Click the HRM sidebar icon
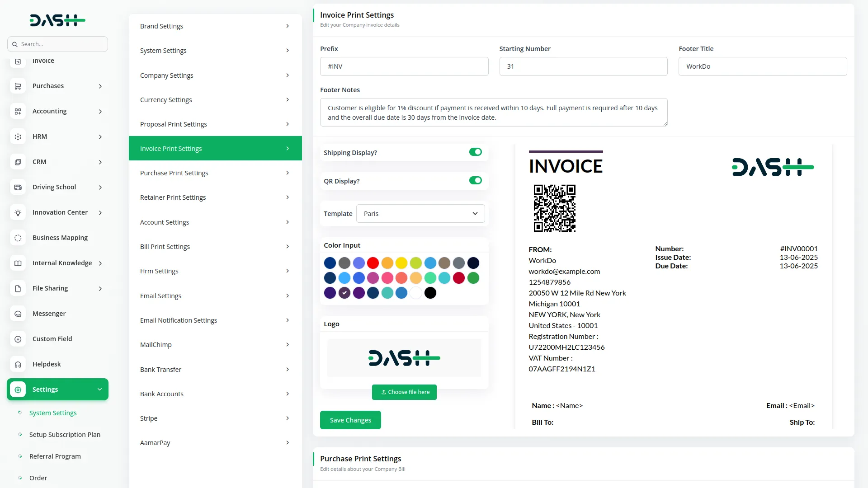The width and height of the screenshot is (868, 488). [x=18, y=136]
